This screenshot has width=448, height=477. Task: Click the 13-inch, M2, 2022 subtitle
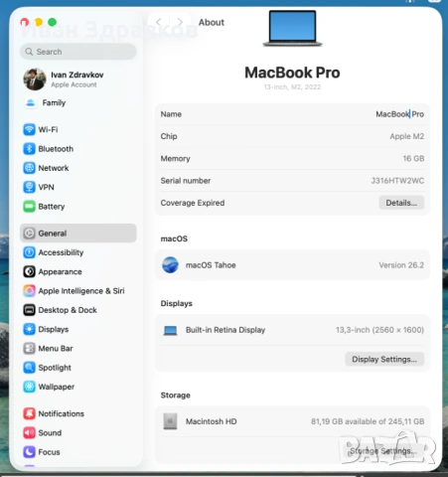[x=292, y=86]
